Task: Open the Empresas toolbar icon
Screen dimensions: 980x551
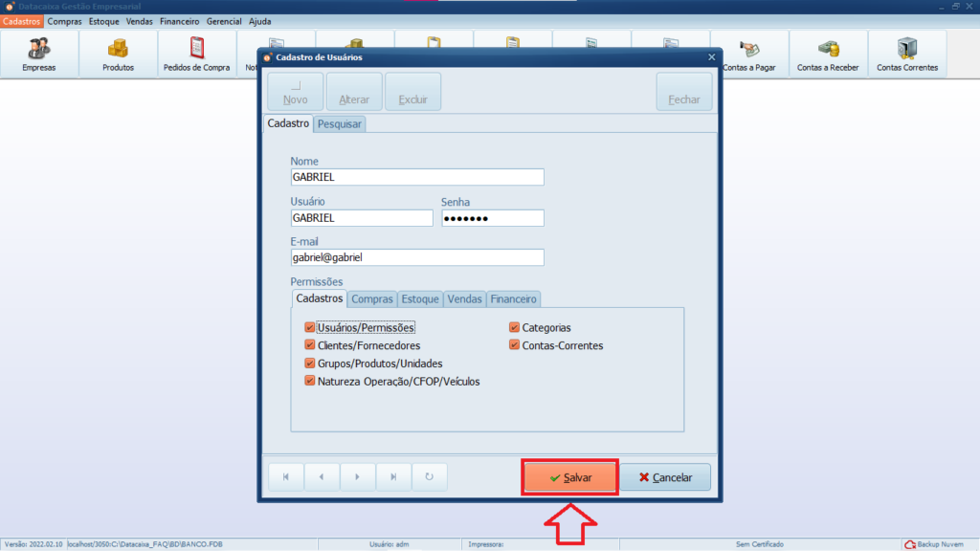Action: 39,55
